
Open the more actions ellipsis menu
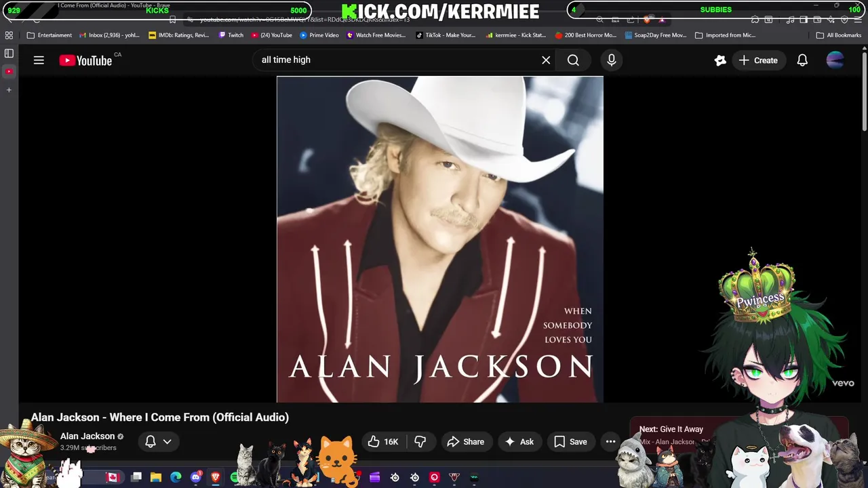610,442
